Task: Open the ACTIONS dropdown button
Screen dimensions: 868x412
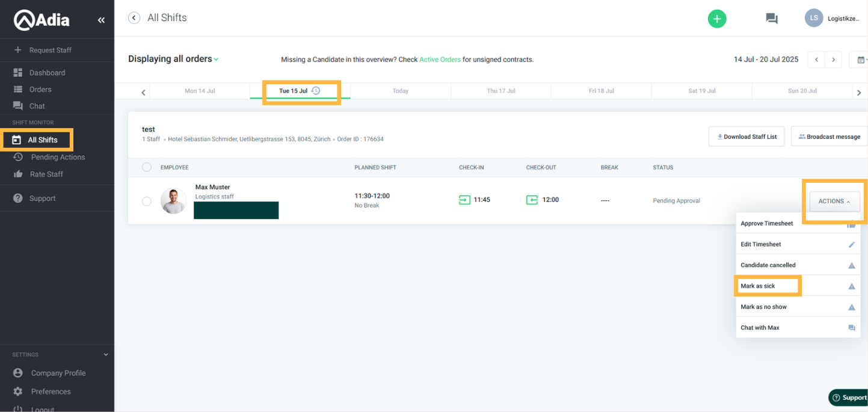Action: 834,201
